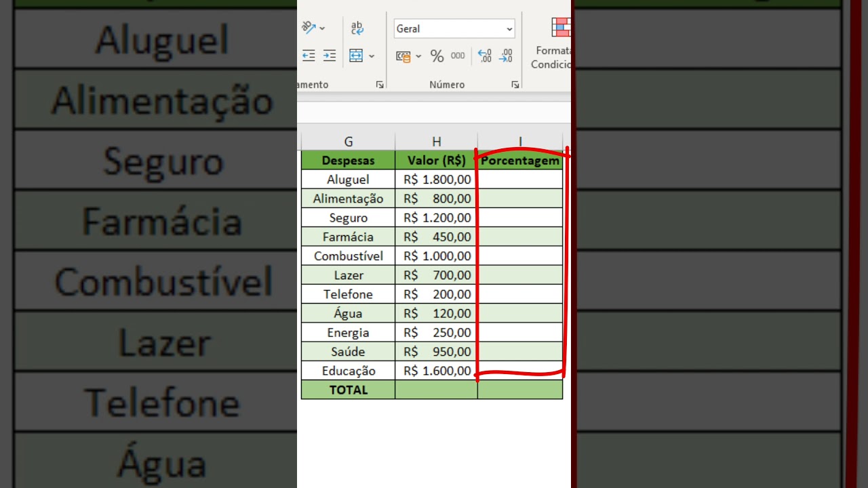Viewport: 868px width, 488px height.
Task: Click the Valor (R$) header cell
Action: (436, 161)
